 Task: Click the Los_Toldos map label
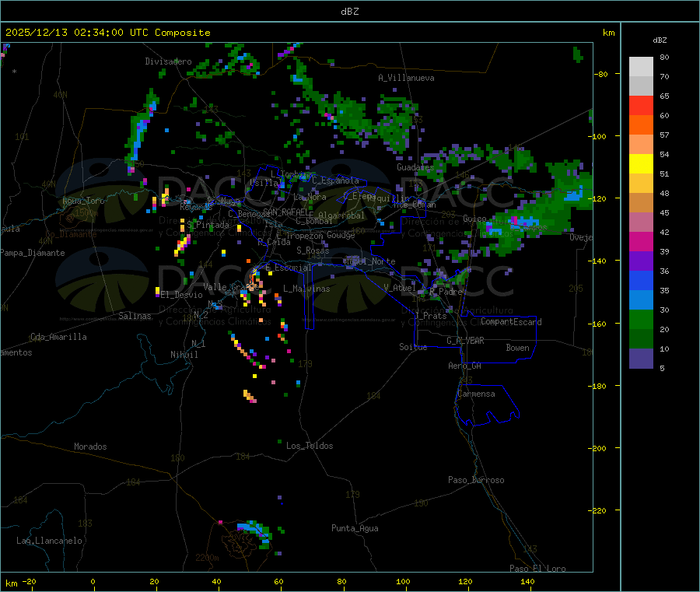[310, 446]
